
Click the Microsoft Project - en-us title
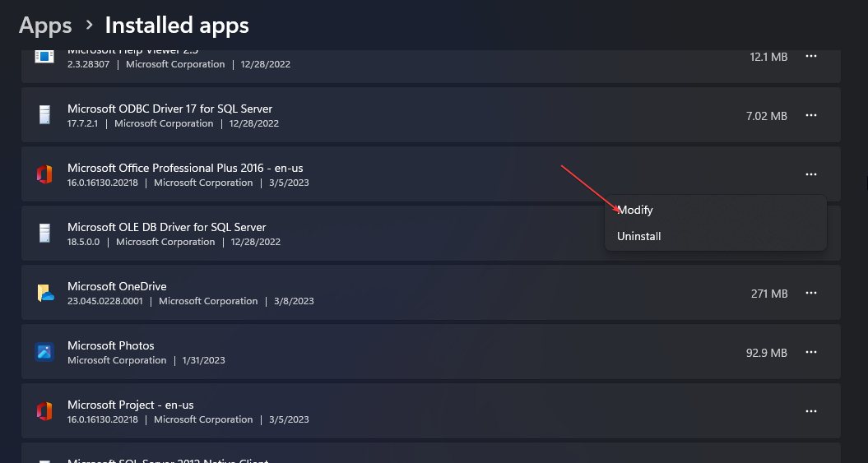tap(131, 405)
